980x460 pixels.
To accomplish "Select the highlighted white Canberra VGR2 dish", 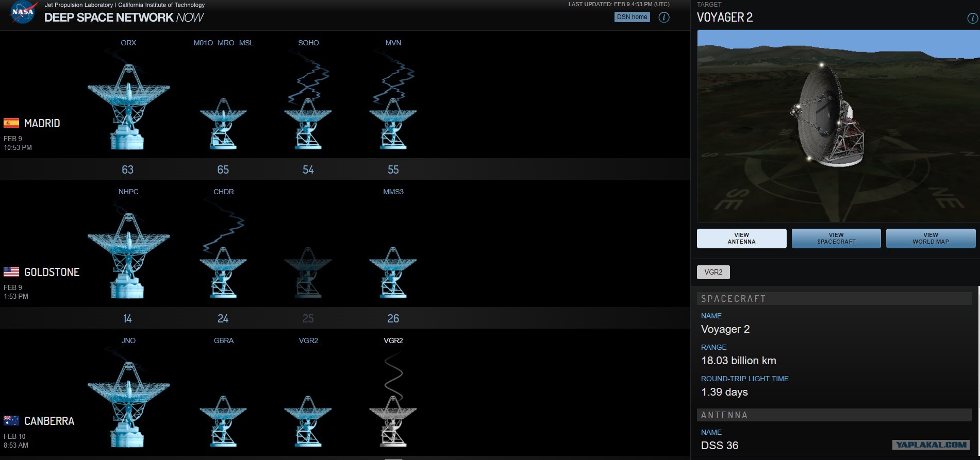I will tap(393, 421).
